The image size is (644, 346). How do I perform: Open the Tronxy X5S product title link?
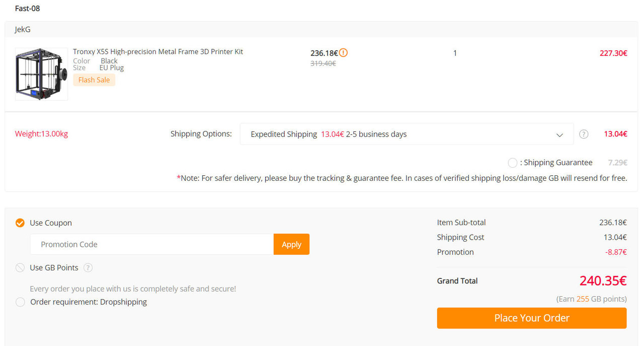pos(158,51)
